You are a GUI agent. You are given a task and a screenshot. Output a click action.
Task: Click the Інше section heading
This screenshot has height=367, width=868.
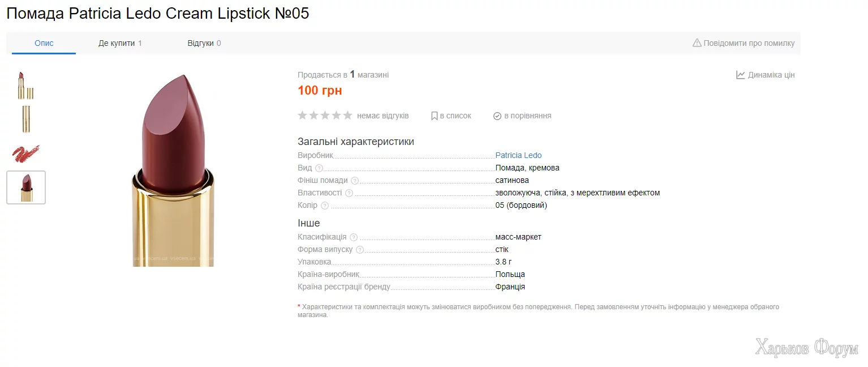(309, 223)
